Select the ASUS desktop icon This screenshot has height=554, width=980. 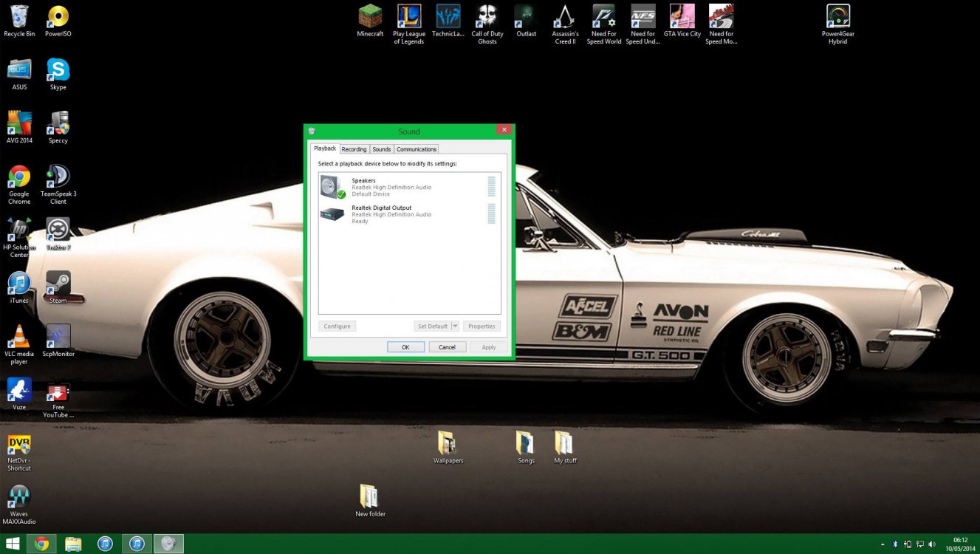pos(19,74)
